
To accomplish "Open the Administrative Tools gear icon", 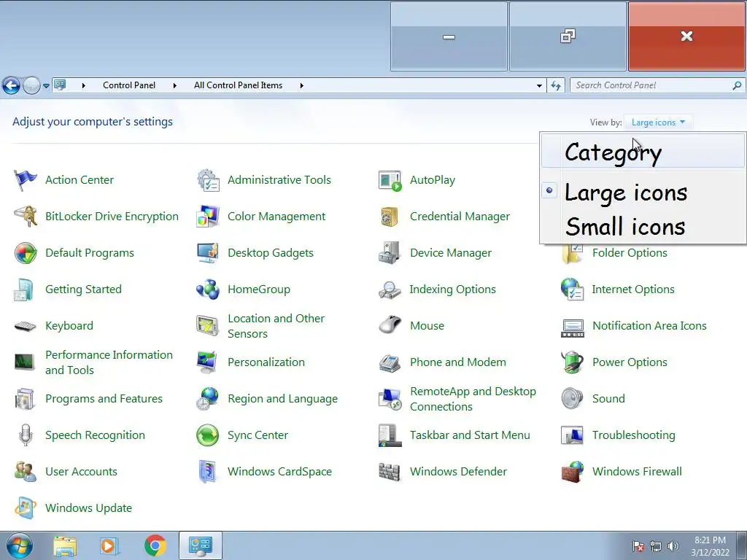I will pos(208,180).
